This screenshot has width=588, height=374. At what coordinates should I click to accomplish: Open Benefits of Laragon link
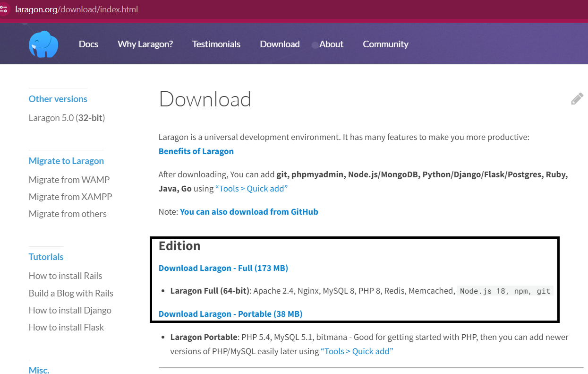(196, 151)
